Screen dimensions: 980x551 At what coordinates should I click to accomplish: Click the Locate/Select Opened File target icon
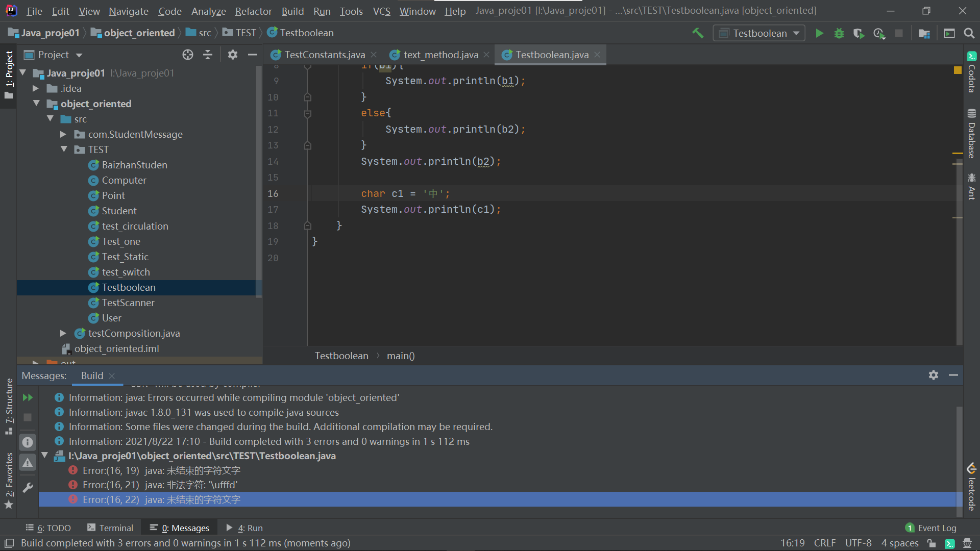coord(188,55)
